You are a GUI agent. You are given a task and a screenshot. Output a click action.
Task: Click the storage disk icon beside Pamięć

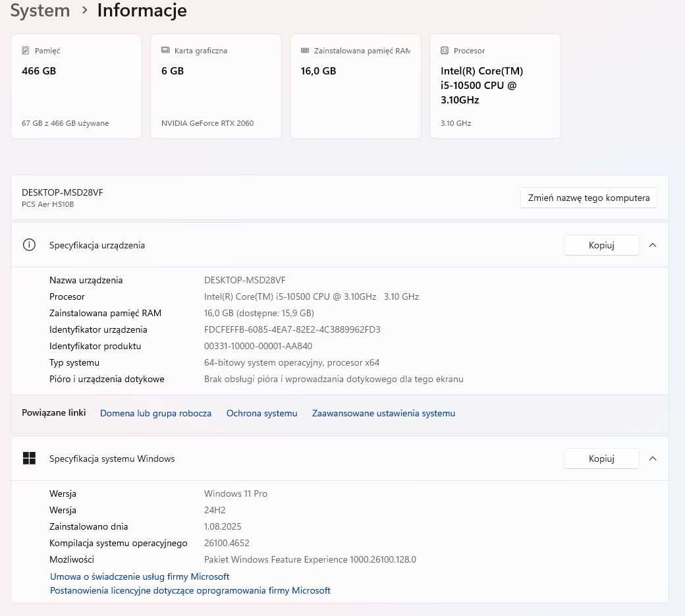(x=26, y=51)
